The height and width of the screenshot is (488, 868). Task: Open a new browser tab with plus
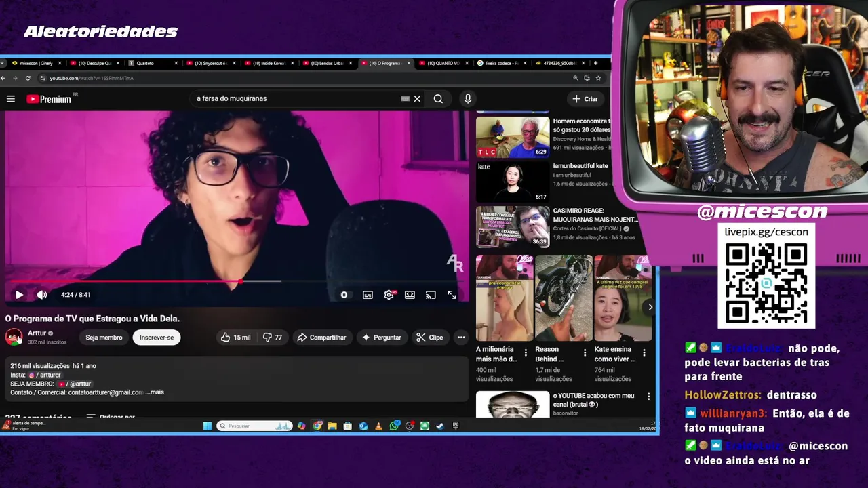[x=595, y=63]
